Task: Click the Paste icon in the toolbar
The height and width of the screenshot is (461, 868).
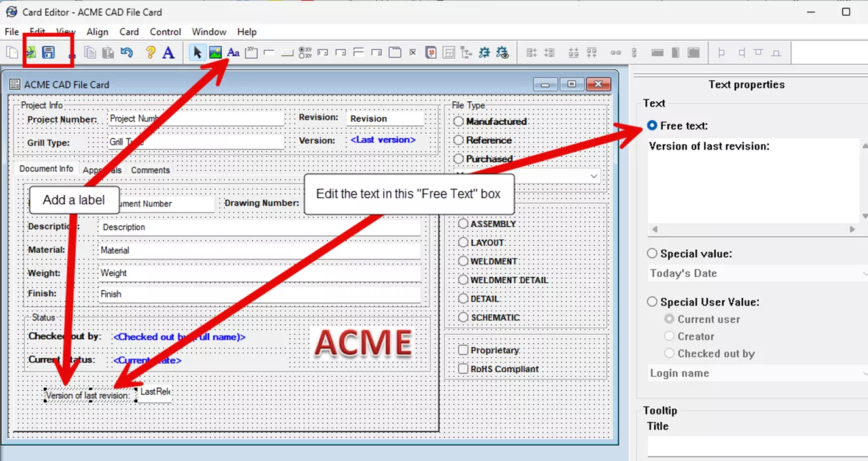Action: click(x=107, y=52)
